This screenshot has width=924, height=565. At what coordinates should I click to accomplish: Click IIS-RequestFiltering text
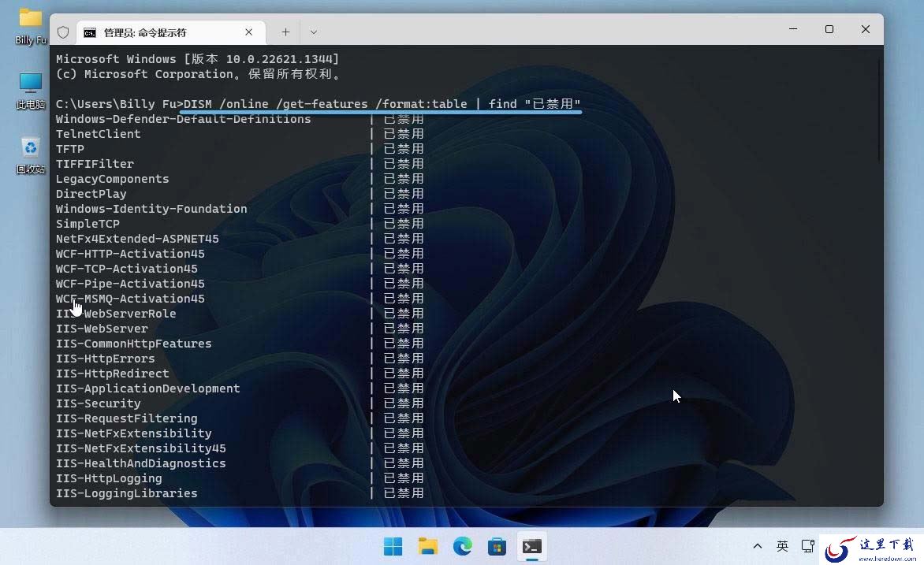coord(127,418)
